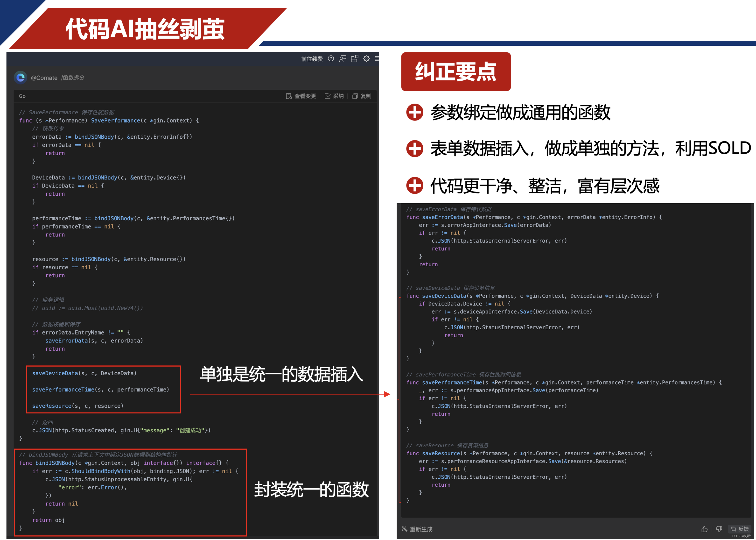
Task: Open the plugin grid icon in the toolbar
Action: [x=355, y=59]
